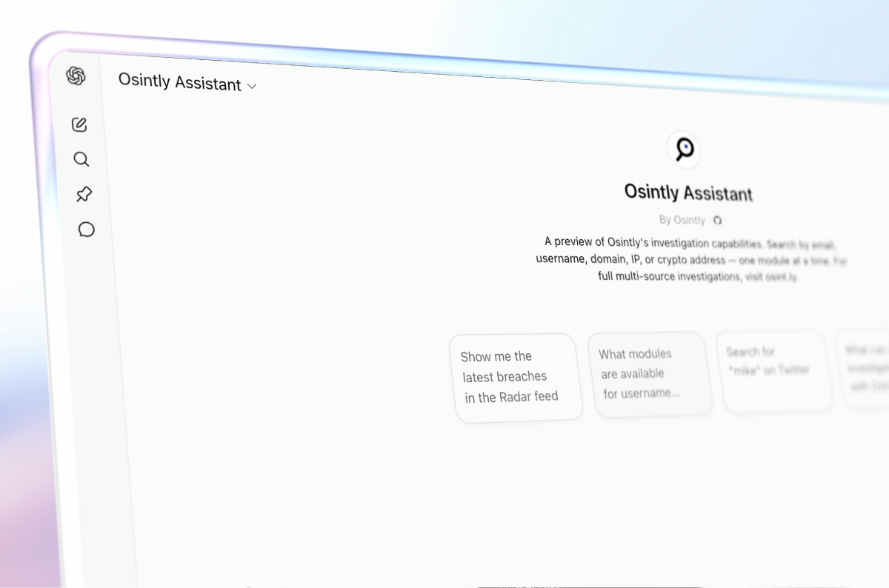Screen dimensions: 889x588
Task: Select 'What modules are available' prompt card
Action: [x=650, y=375]
